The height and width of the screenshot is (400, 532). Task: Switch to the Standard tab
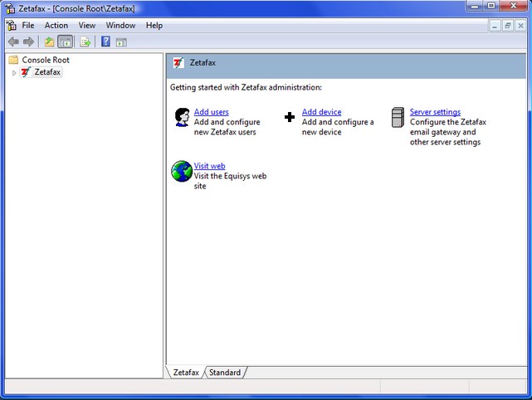coord(224,373)
